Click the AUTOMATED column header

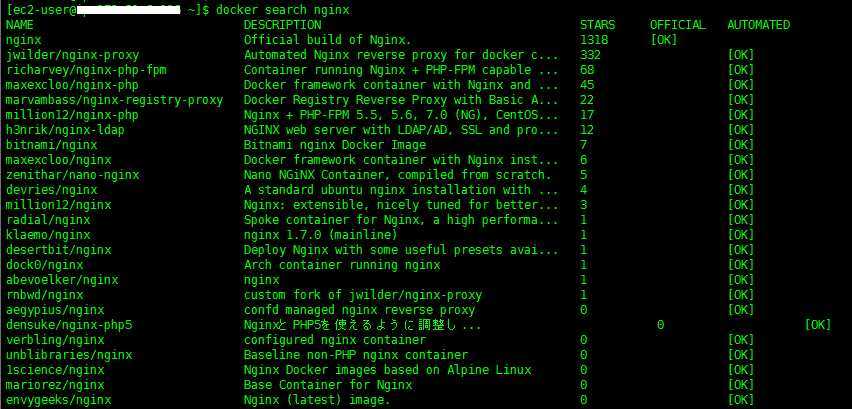tap(758, 25)
